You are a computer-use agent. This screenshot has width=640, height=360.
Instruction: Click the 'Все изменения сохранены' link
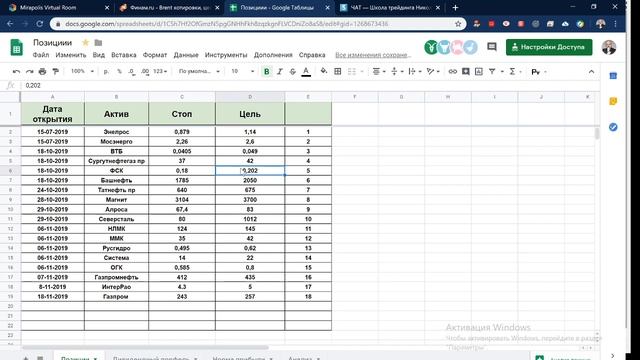[x=373, y=55]
